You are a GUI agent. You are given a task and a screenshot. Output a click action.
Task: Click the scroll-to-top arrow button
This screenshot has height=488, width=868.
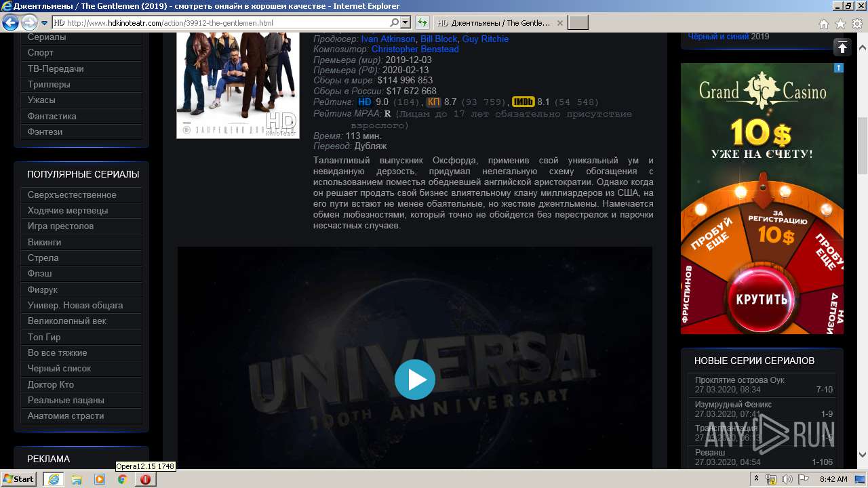(x=842, y=47)
